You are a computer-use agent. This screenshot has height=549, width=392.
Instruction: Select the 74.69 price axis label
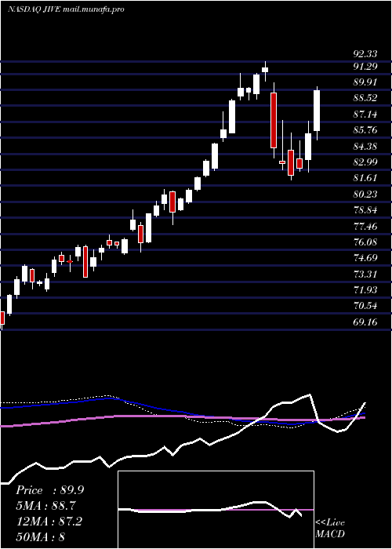[365, 258]
